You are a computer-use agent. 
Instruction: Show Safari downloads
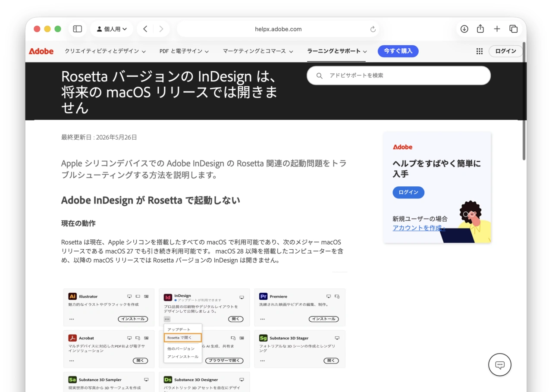coord(464,29)
